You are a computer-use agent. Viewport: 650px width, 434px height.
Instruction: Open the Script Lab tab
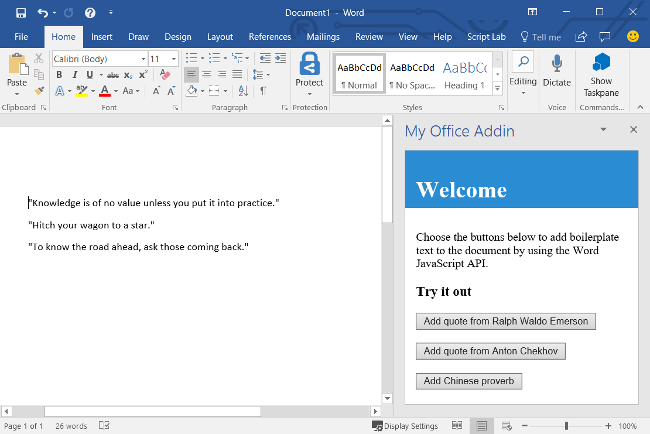point(486,37)
